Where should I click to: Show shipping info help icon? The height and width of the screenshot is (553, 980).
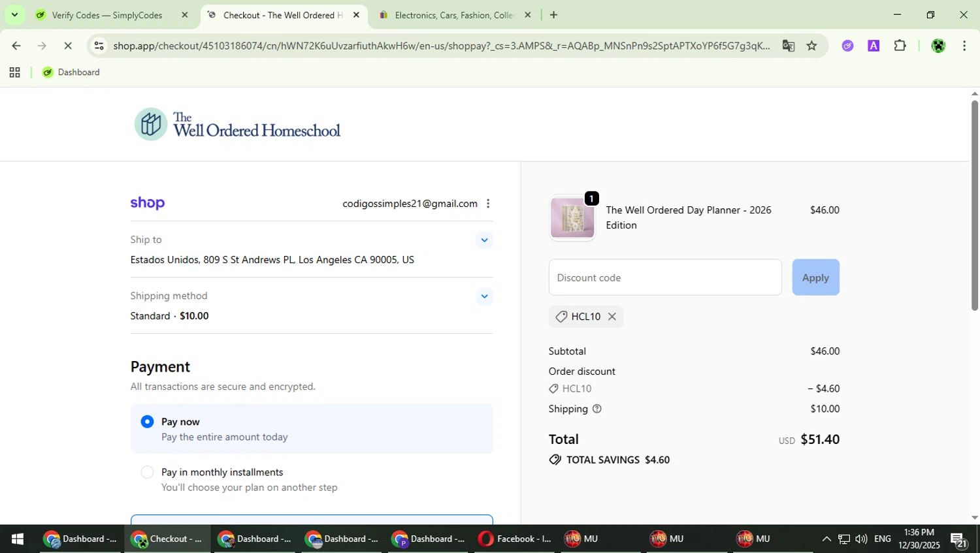pyautogui.click(x=596, y=409)
